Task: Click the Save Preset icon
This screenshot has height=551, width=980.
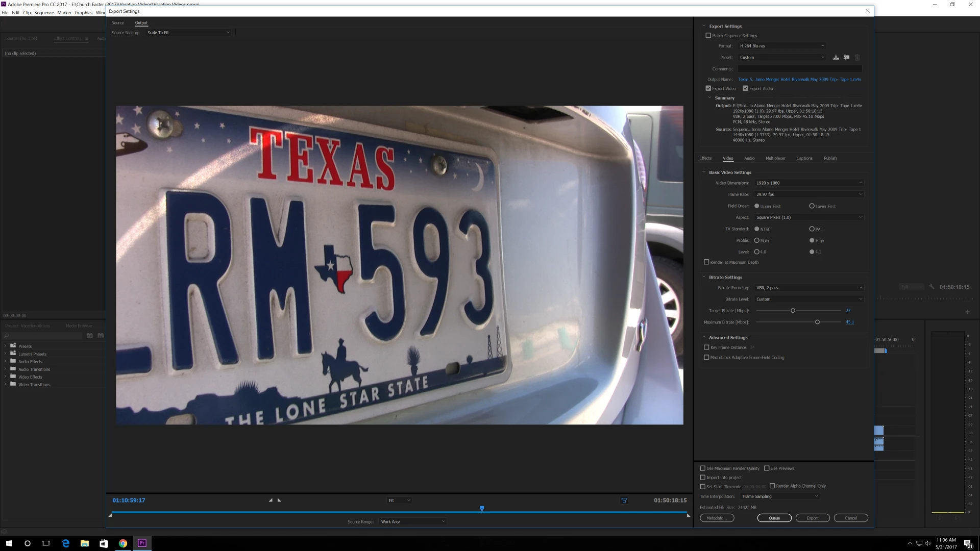Action: pyautogui.click(x=836, y=58)
